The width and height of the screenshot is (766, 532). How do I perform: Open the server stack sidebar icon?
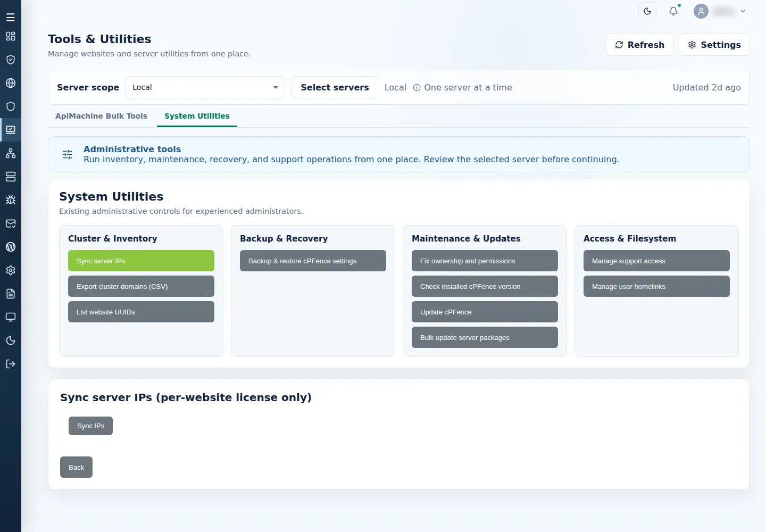coord(11,177)
